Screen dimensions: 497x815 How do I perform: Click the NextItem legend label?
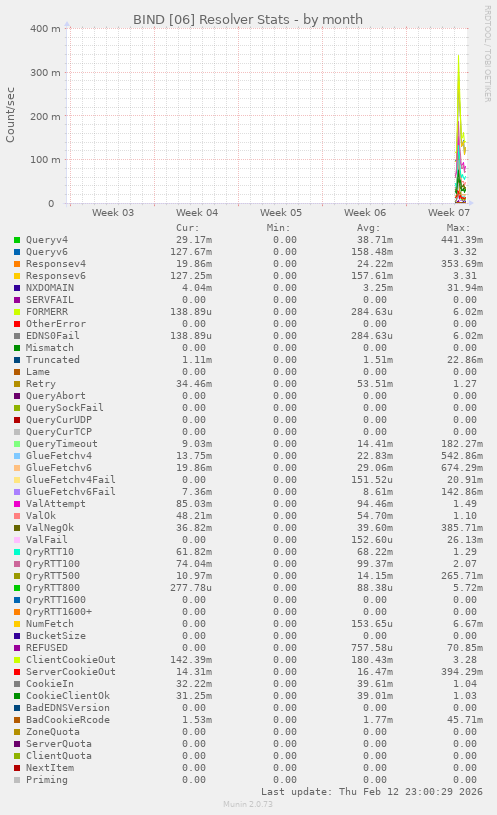50,767
